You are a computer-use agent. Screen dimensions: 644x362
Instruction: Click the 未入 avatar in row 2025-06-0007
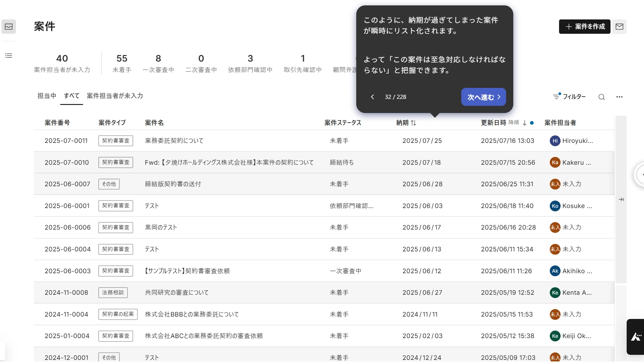555,184
